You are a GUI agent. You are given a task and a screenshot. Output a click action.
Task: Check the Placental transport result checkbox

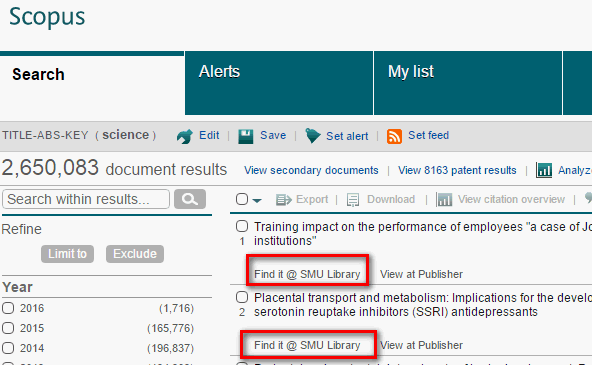coord(242,297)
